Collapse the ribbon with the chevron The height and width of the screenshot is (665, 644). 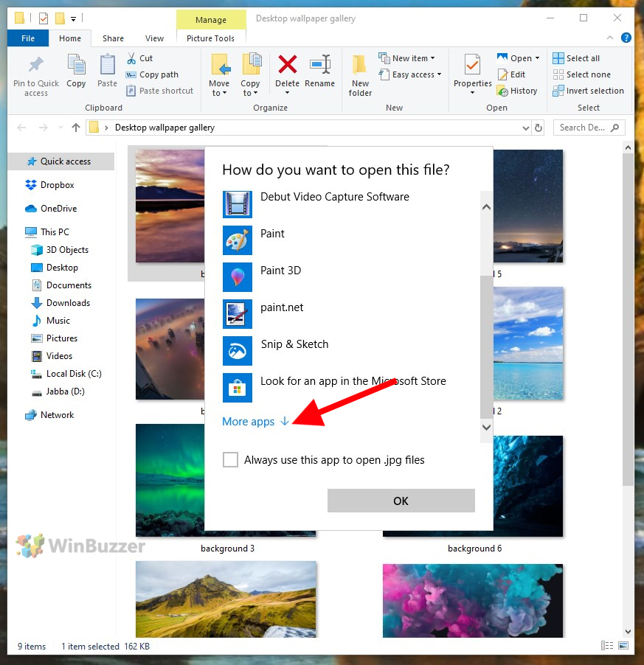(609, 38)
